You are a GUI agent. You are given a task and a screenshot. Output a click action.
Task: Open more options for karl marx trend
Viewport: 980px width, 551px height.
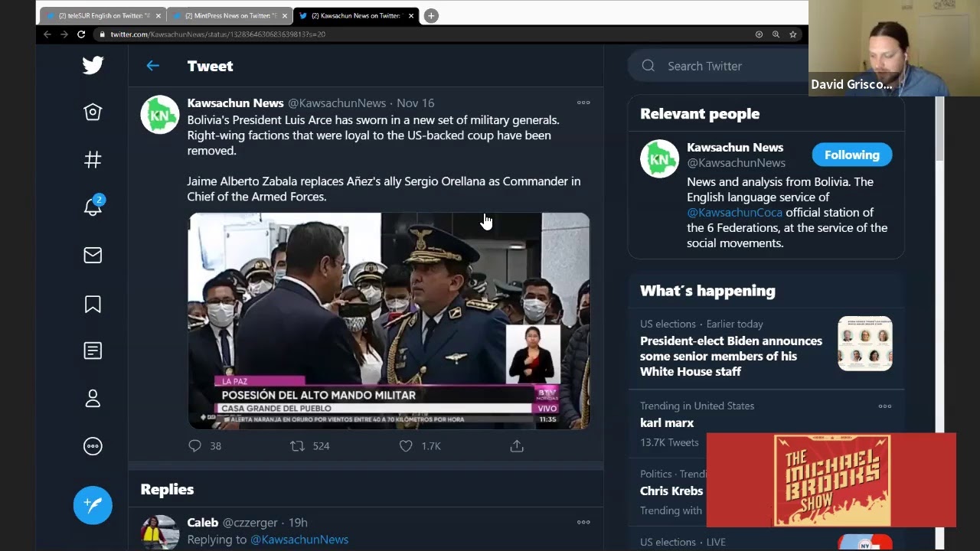point(884,406)
